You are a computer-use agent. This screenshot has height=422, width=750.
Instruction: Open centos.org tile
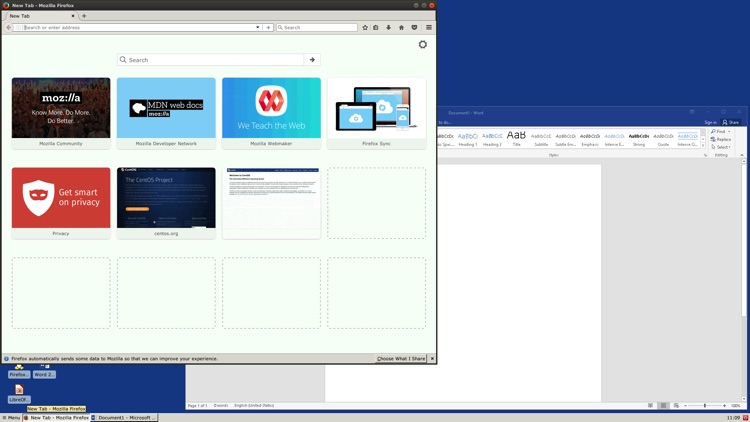(166, 203)
